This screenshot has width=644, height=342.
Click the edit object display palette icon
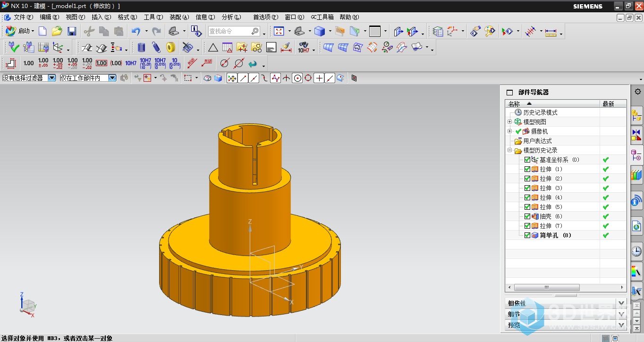coord(490,31)
